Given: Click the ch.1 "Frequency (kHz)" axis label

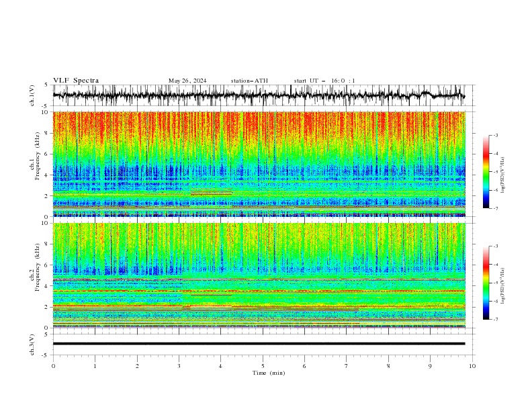Looking at the screenshot, I should point(38,154).
